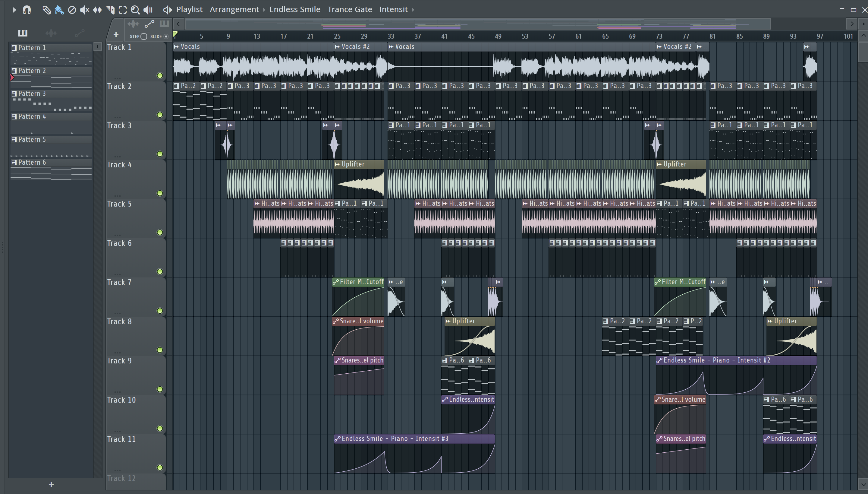Mute Track 2 with its green light
The width and height of the screenshot is (868, 494).
160,115
